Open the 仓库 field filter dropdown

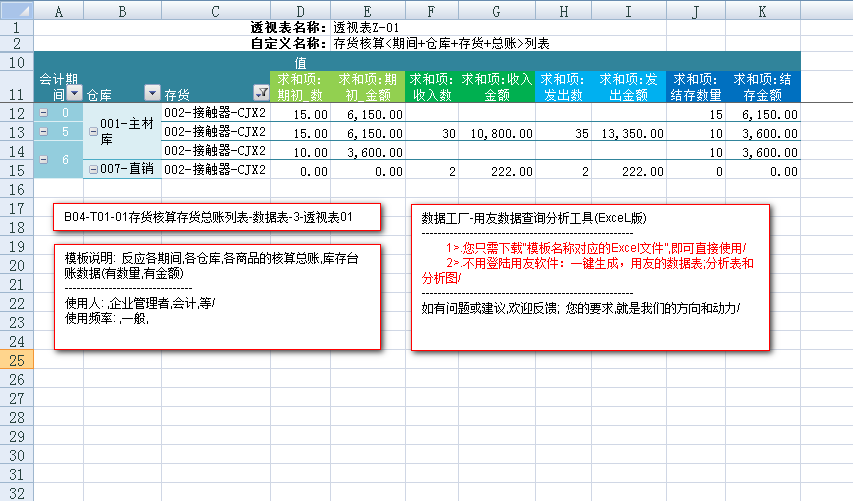click(x=152, y=94)
